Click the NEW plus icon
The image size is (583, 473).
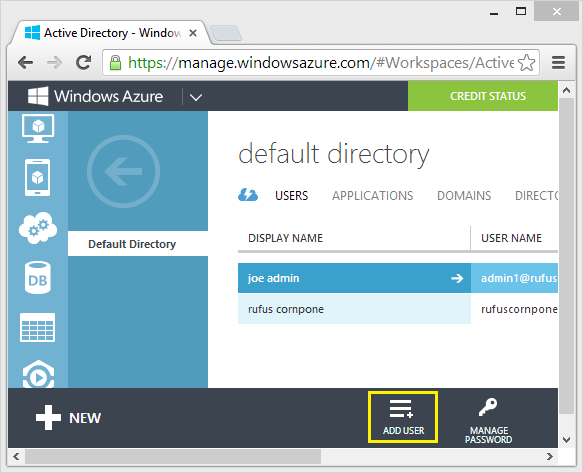(48, 418)
